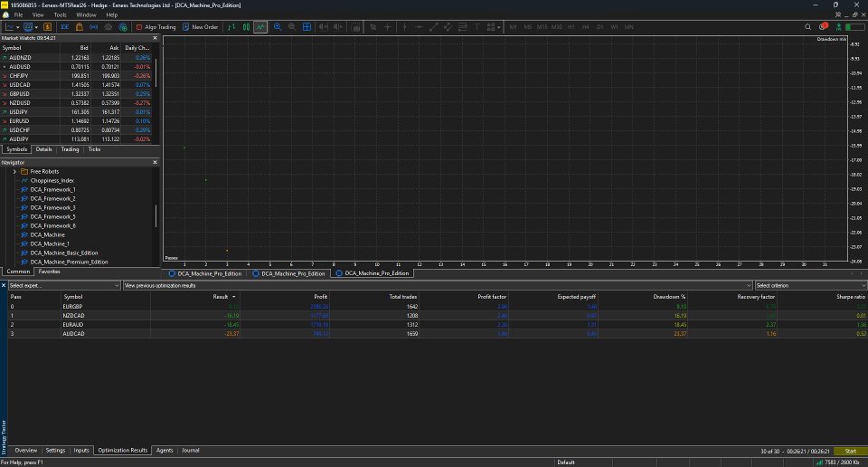This screenshot has width=868, height=467.
Task: Click the New Order button
Action: pos(200,26)
